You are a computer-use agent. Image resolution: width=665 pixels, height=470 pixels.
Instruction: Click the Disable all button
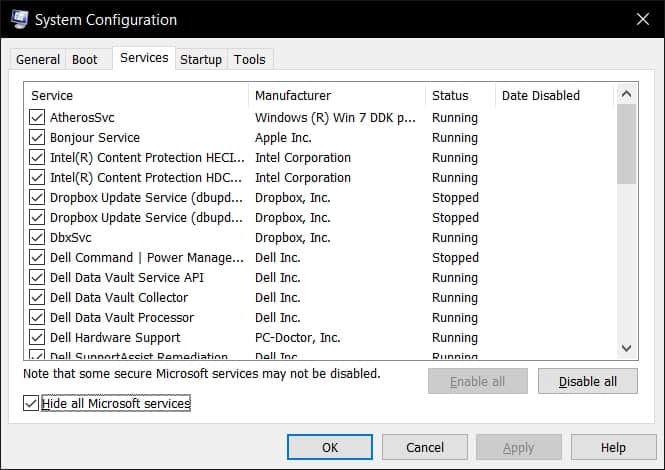[588, 381]
